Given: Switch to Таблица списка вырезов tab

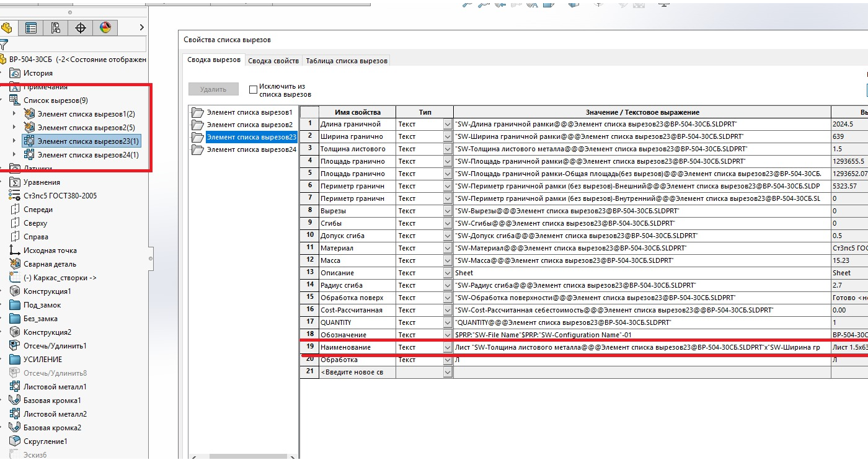Looking at the screenshot, I should point(347,61).
